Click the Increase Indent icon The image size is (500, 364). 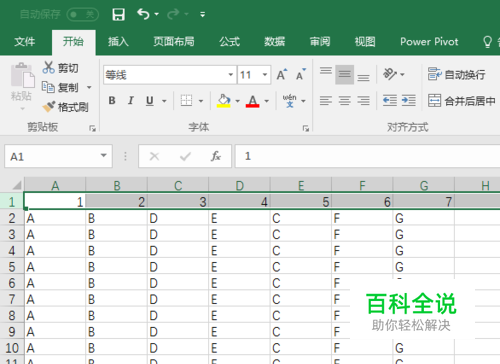click(x=409, y=100)
